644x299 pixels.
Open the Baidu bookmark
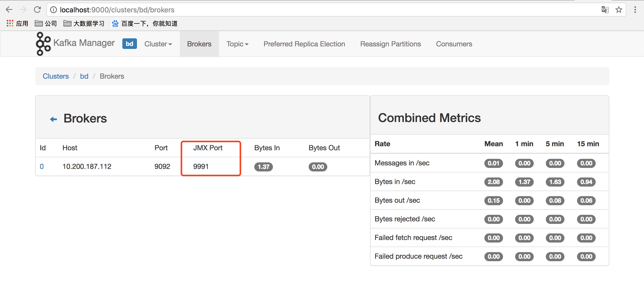point(145,23)
